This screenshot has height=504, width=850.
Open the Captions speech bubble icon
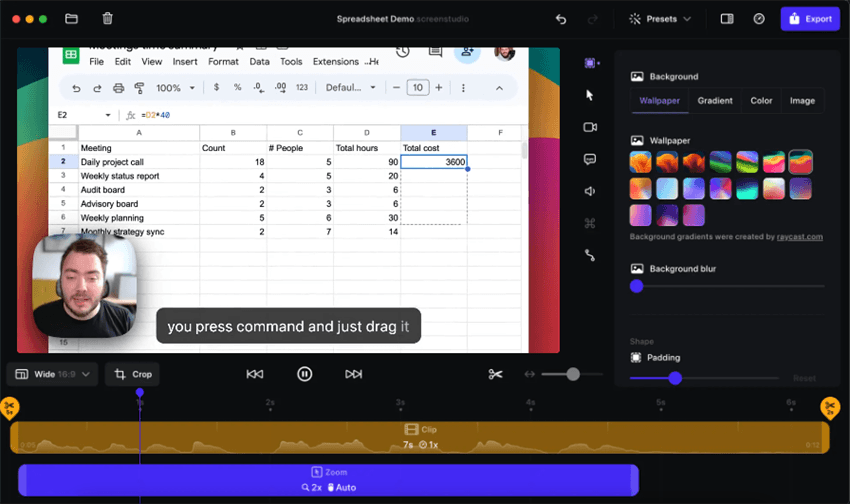pyautogui.click(x=590, y=159)
